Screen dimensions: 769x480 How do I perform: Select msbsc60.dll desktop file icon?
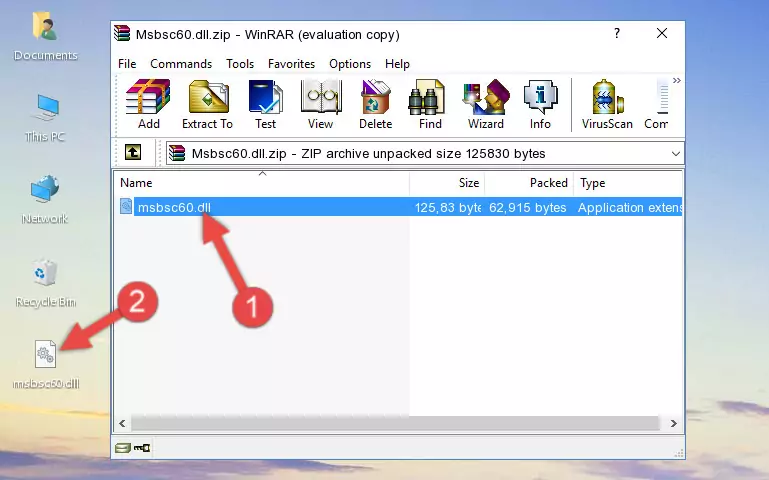[x=46, y=364]
